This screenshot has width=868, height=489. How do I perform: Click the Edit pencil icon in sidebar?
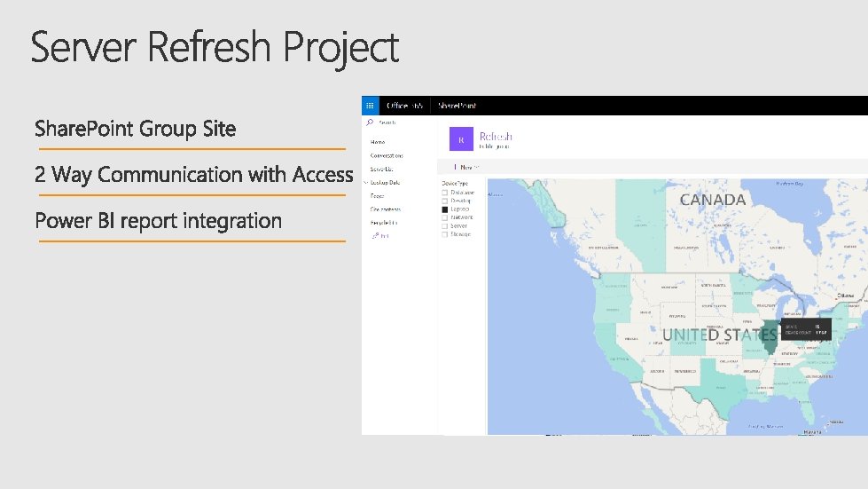pyautogui.click(x=376, y=235)
